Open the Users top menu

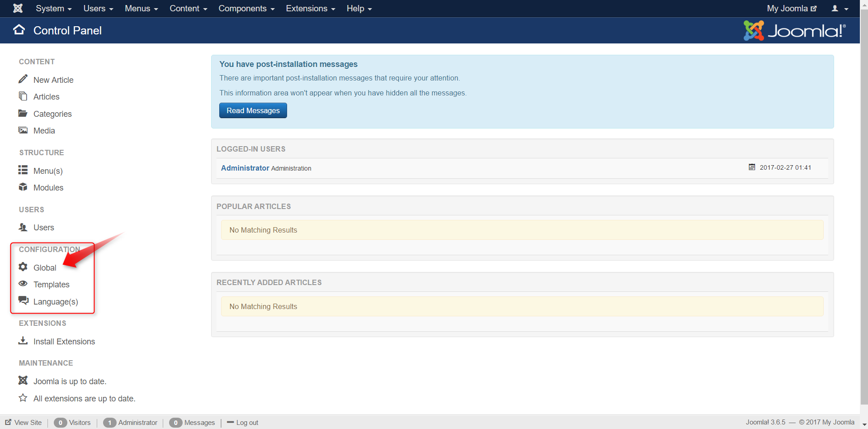coord(98,9)
